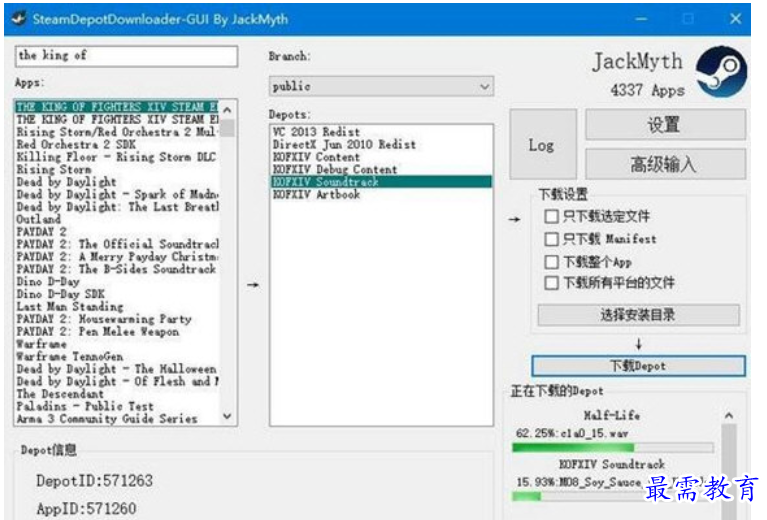The width and height of the screenshot is (767, 520).
Task: Select Dead by Daylight - The Halloween
Action: click(116, 369)
